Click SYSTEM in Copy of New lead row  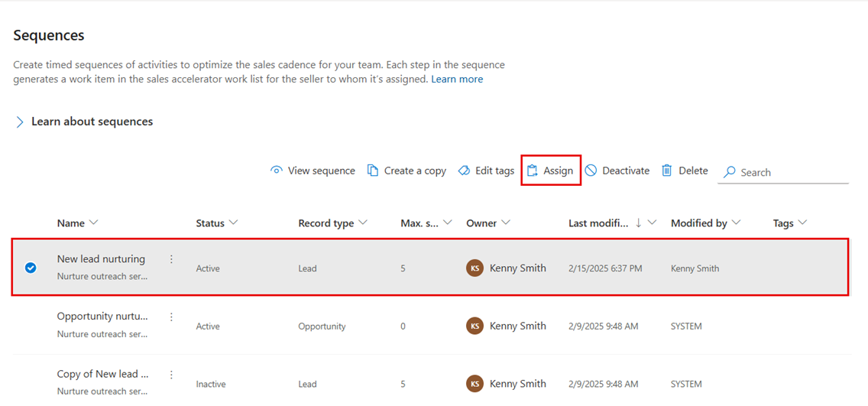coord(686,384)
